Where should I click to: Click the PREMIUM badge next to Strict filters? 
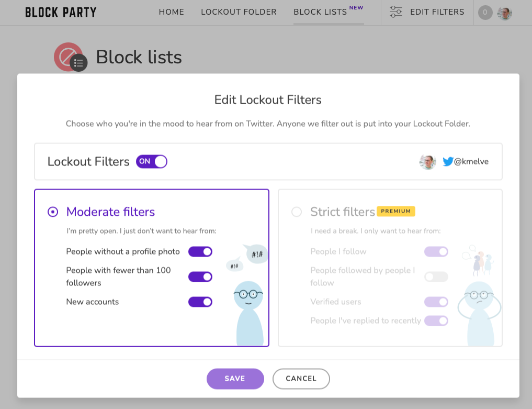pyautogui.click(x=396, y=211)
